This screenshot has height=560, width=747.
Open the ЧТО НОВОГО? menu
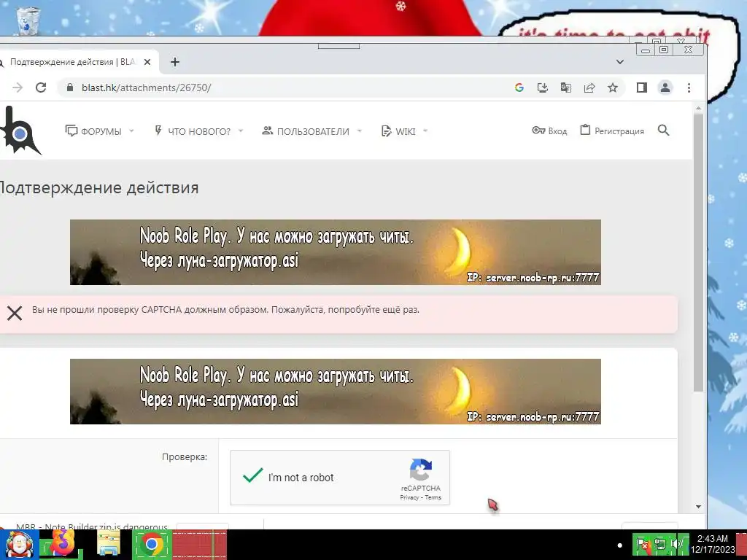193,131
